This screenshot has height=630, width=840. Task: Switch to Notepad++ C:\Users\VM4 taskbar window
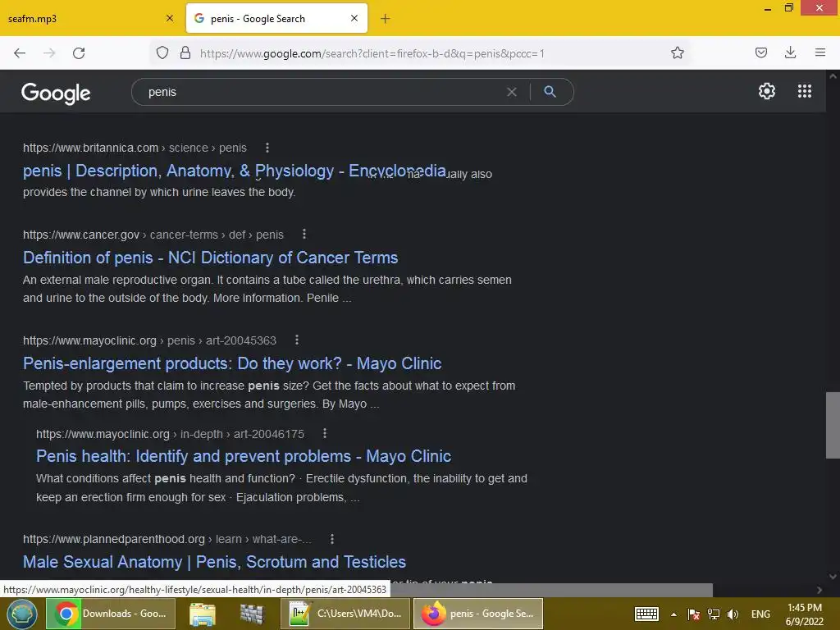coord(345,614)
